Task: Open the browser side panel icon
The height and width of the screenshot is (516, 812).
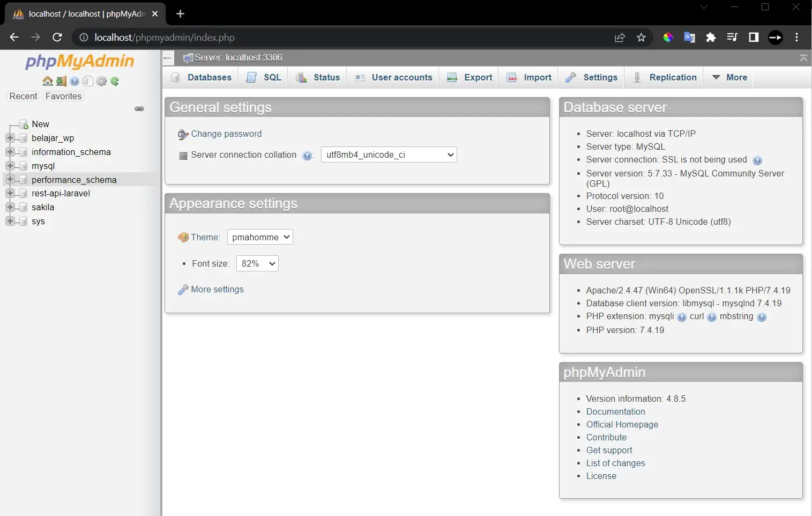Action: [x=754, y=38]
